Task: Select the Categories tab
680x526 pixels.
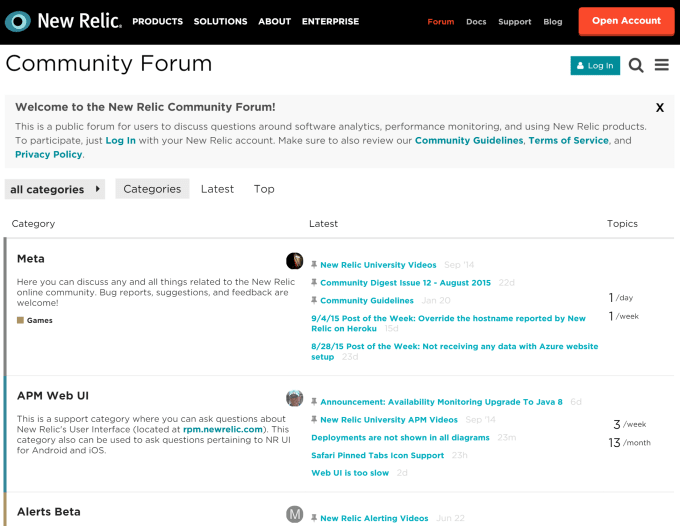Action: click(x=152, y=189)
